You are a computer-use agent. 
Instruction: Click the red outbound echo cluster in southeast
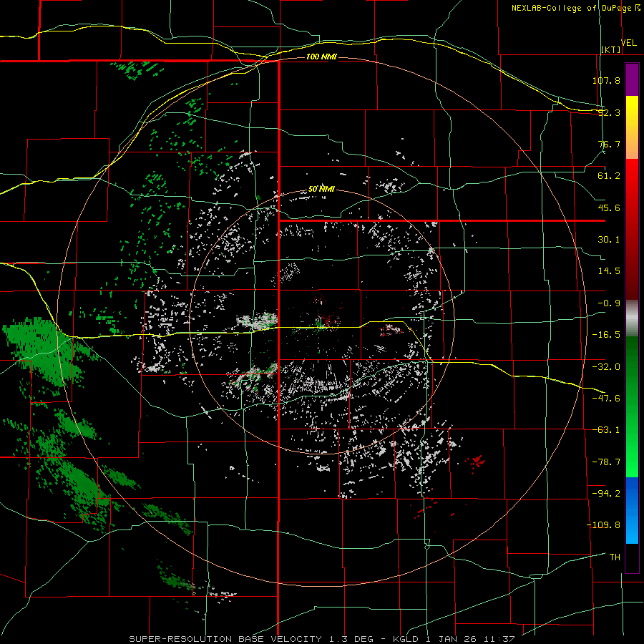[x=477, y=462]
